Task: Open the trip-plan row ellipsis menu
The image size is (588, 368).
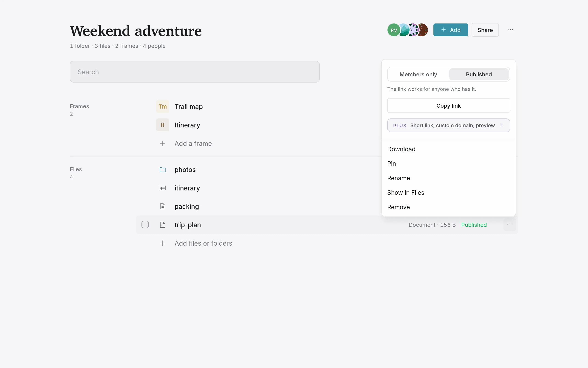Action: (x=510, y=224)
